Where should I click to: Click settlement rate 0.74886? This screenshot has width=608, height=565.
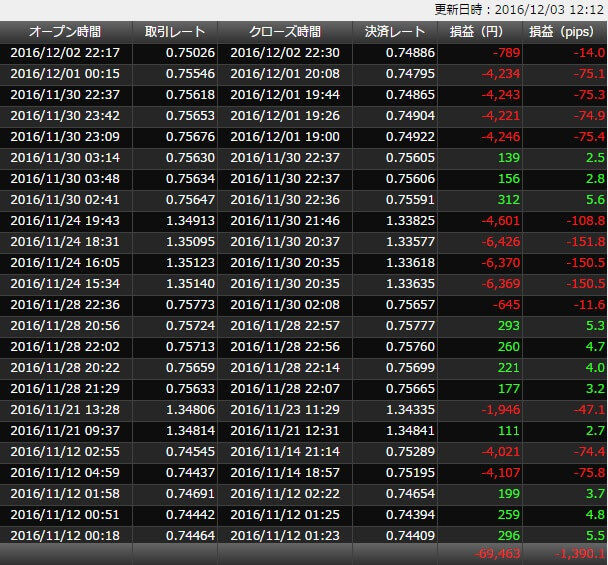click(x=410, y=53)
